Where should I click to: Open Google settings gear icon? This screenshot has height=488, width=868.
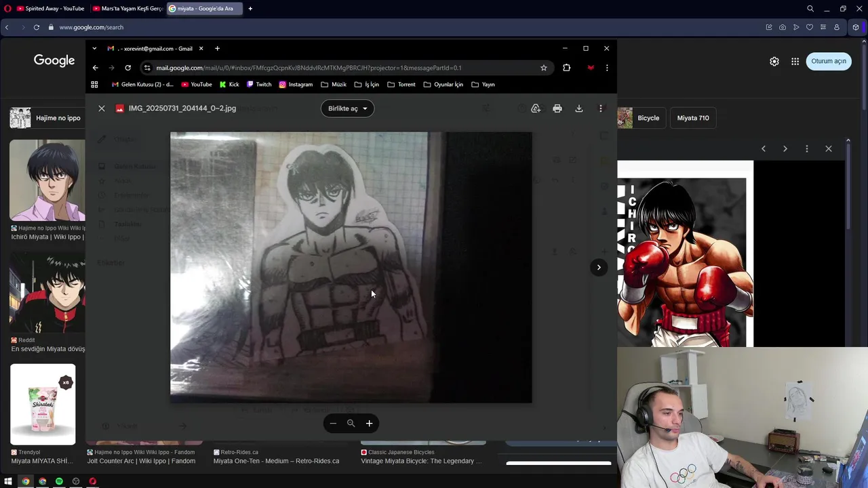pyautogui.click(x=774, y=61)
